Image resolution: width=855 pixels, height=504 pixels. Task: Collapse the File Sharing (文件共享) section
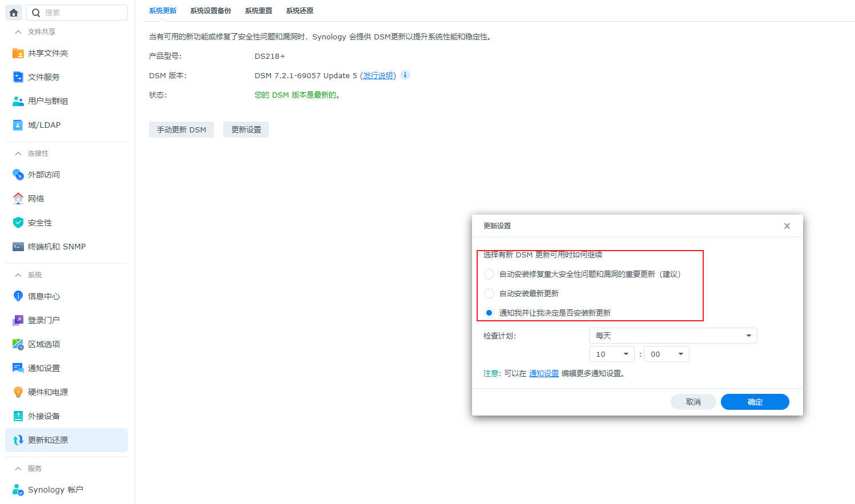[18, 32]
